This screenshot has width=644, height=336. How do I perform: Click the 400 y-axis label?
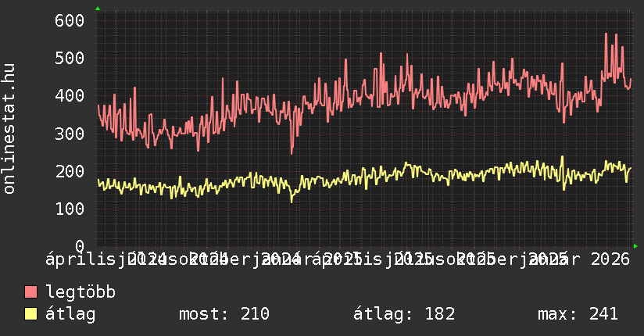69,95
